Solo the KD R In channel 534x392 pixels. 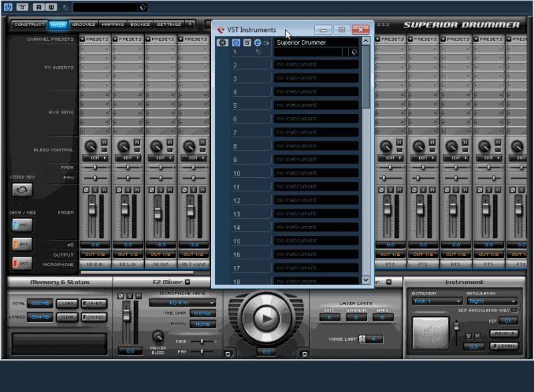click(x=95, y=190)
